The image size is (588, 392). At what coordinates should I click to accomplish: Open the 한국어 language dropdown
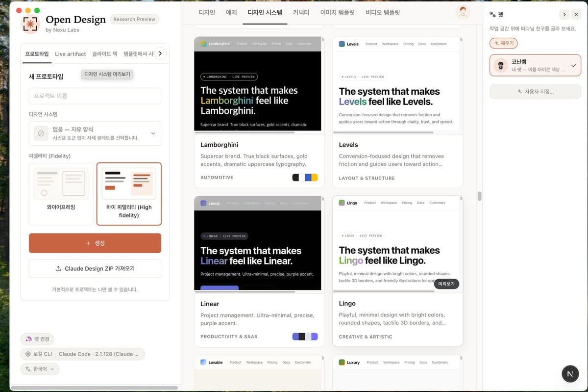40,369
